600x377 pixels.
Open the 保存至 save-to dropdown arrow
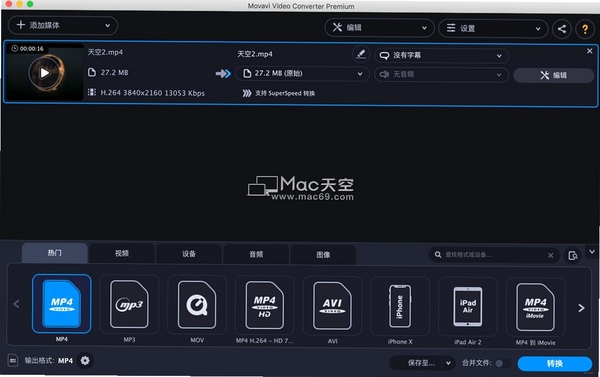click(x=448, y=363)
